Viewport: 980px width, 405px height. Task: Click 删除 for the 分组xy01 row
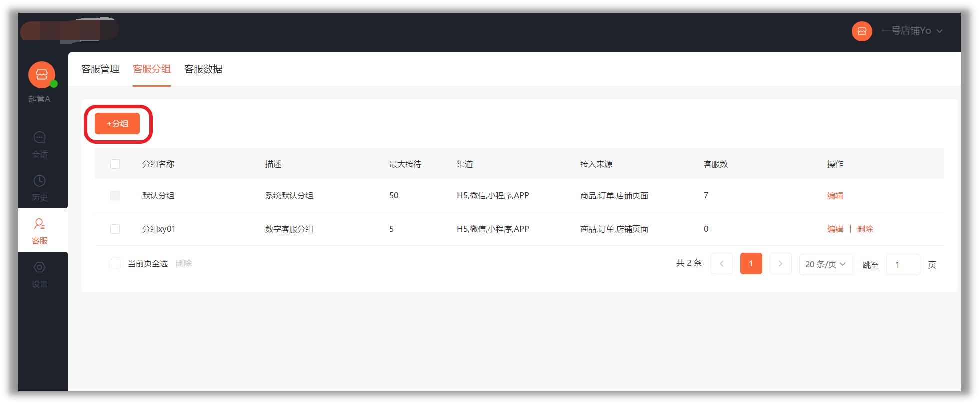coord(865,229)
